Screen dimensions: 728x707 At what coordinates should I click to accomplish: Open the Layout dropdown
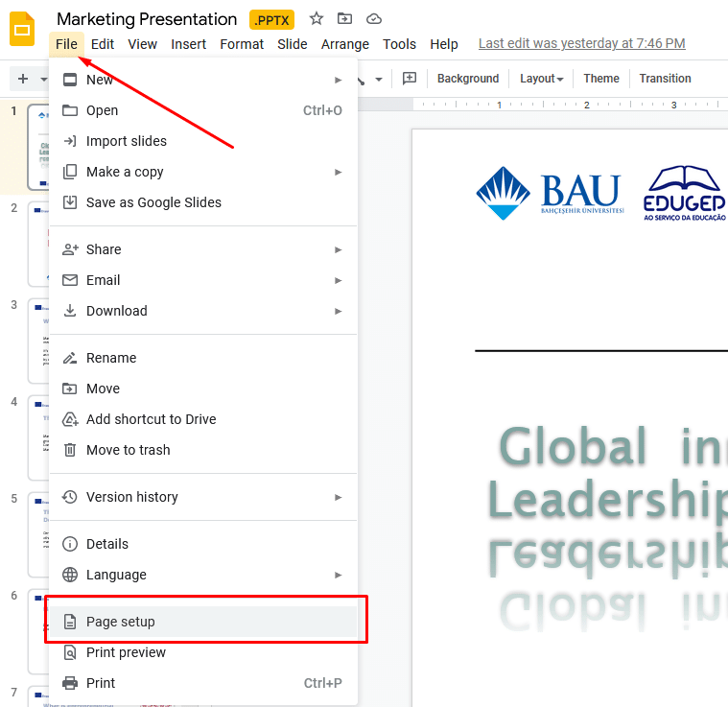pyautogui.click(x=541, y=79)
